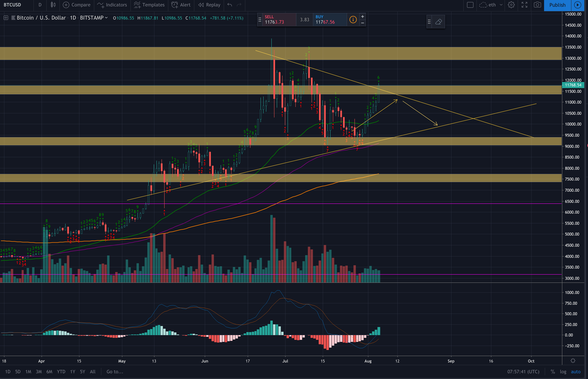
Task: Toggle auto scale mode
Action: click(576, 372)
